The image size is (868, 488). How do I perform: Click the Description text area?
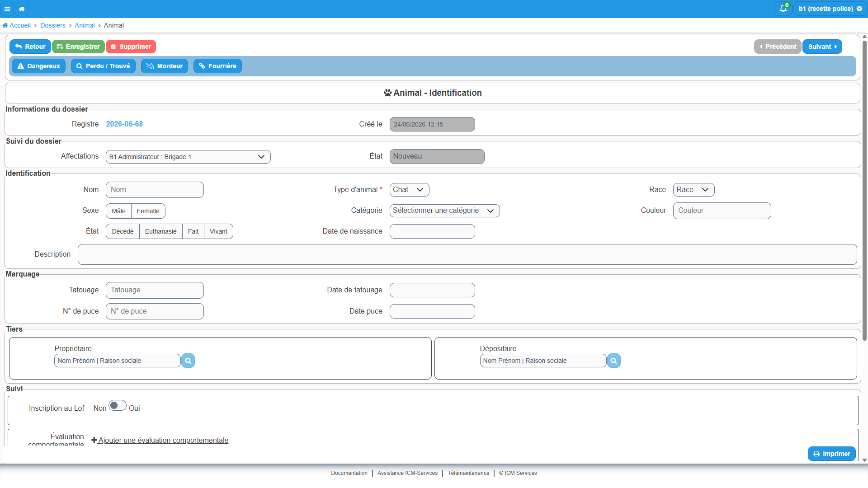(467, 254)
